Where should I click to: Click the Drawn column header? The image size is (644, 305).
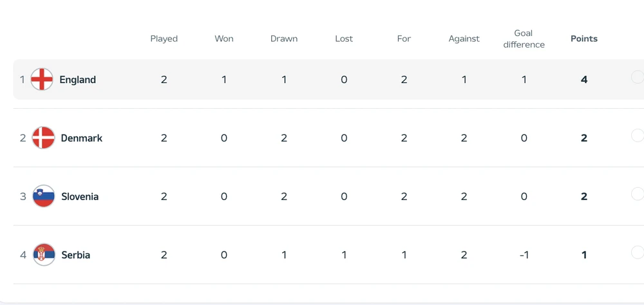pos(284,39)
